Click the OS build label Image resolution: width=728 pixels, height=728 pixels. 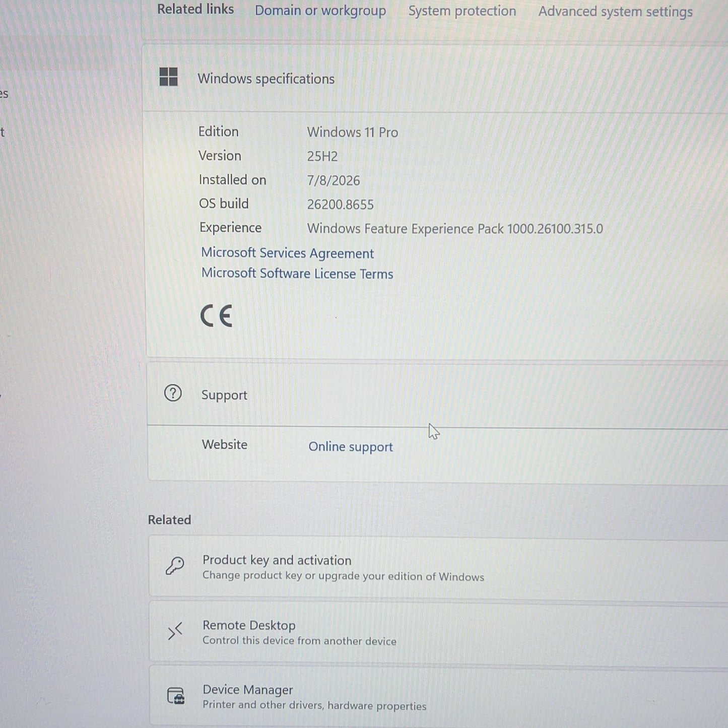[224, 204]
